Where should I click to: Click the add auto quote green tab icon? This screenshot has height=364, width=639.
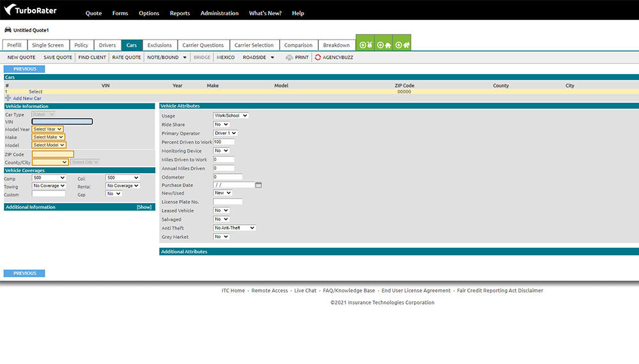366,45
